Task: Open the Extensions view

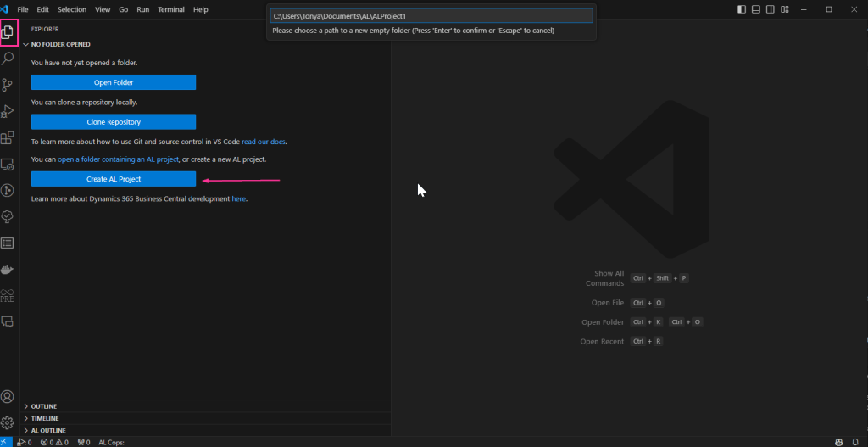Action: coord(8,137)
